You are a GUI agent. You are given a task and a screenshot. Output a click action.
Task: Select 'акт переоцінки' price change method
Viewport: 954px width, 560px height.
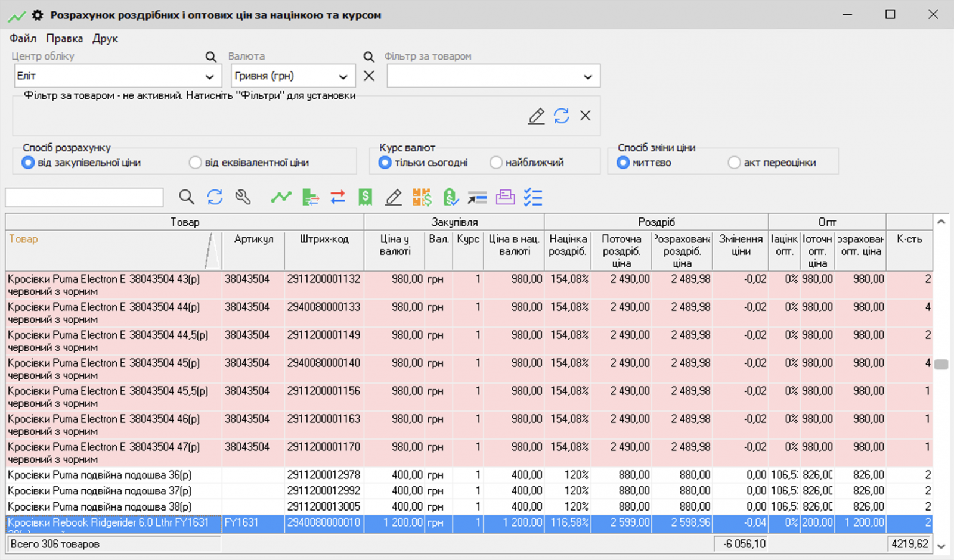tap(734, 163)
